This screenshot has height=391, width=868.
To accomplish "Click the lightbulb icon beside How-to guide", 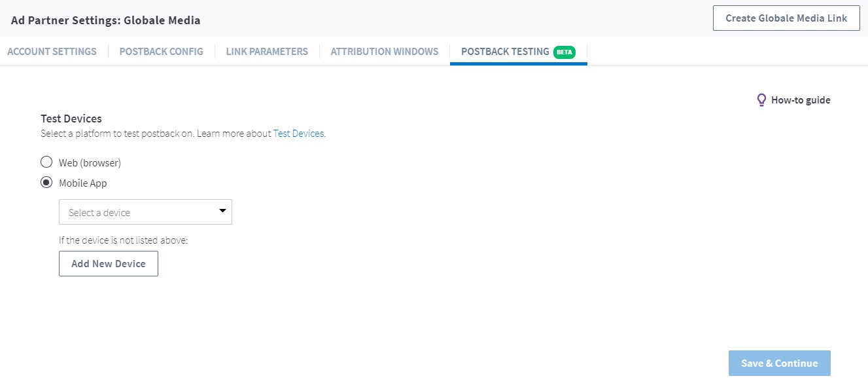I will (761, 100).
